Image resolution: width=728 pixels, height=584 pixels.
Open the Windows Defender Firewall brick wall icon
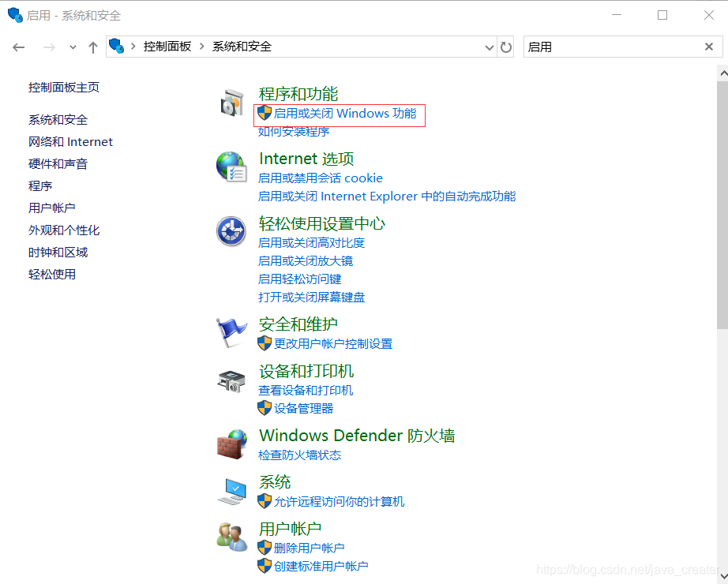tap(232, 444)
